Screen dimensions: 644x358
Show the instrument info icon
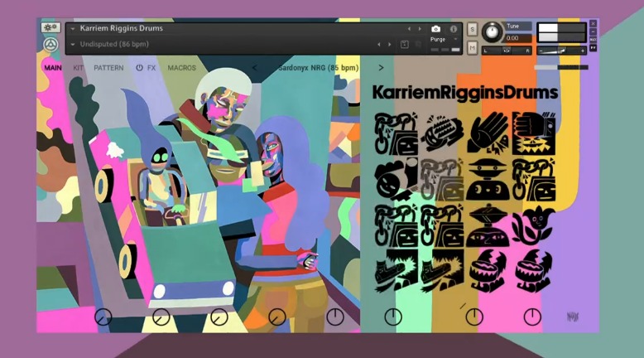(x=454, y=29)
